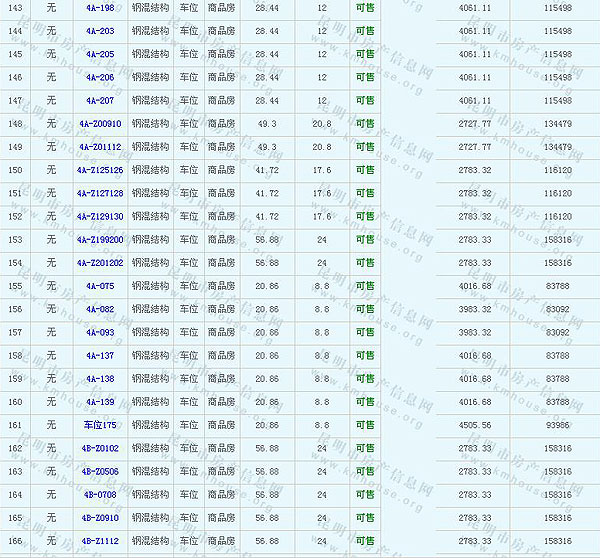600x558 pixels.
Task: Click the 4A-203 parking space link
Action: point(100,31)
